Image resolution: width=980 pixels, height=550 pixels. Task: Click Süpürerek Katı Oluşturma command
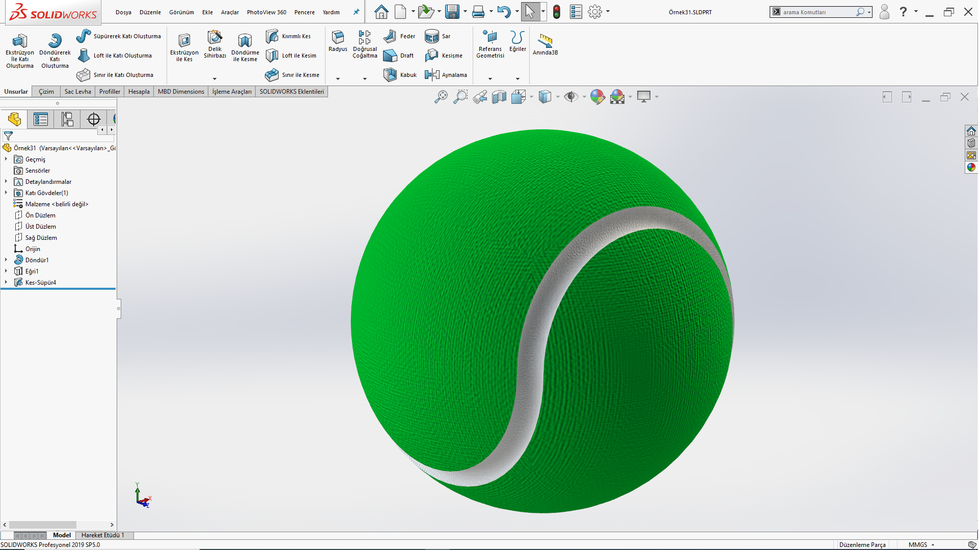[119, 36]
